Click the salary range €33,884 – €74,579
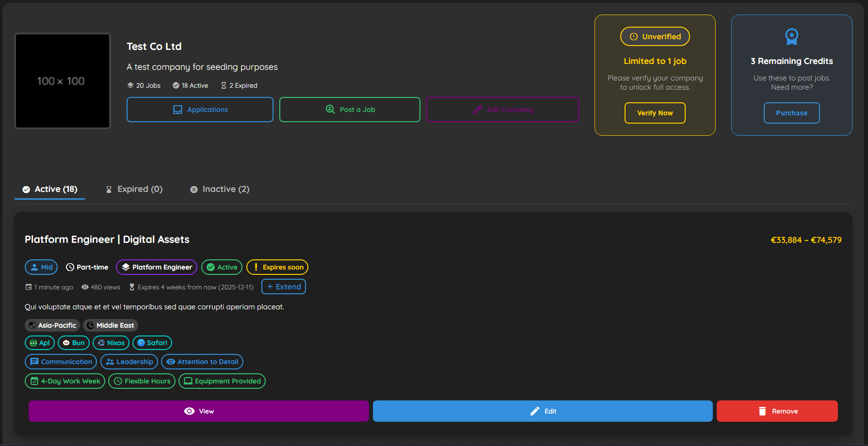The width and height of the screenshot is (868, 446). click(806, 239)
